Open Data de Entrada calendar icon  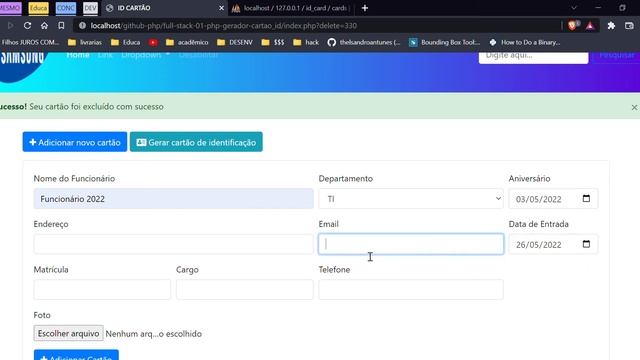pyautogui.click(x=586, y=244)
